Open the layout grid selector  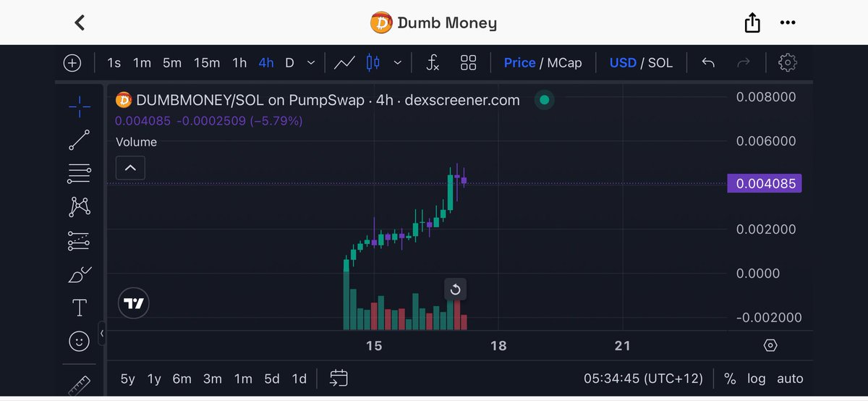(x=468, y=63)
